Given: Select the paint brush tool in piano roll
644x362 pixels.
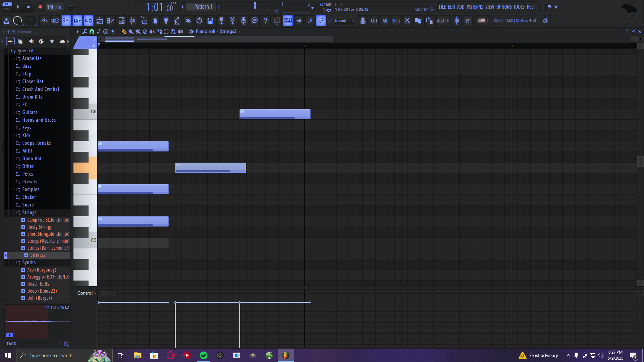Looking at the screenshot, I should point(131,32).
